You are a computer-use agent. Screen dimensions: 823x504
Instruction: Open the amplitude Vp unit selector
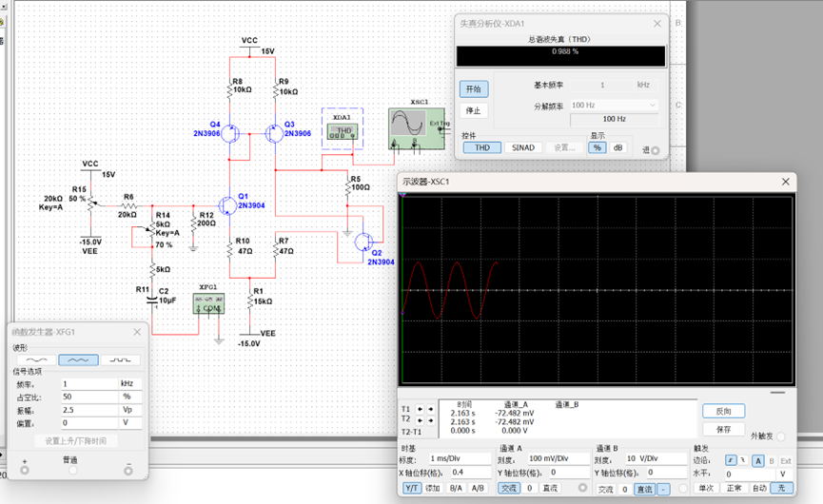pyautogui.click(x=130, y=410)
